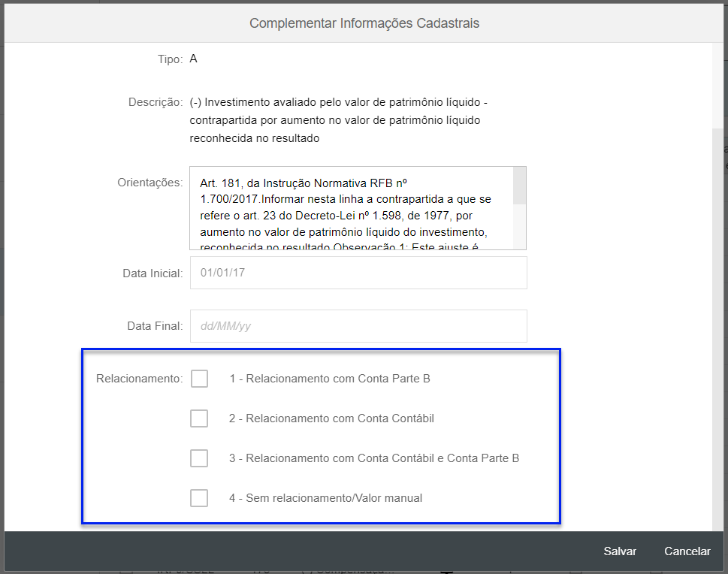The height and width of the screenshot is (574, 728).
Task: Click the Tipo value 'A'
Action: click(x=194, y=59)
